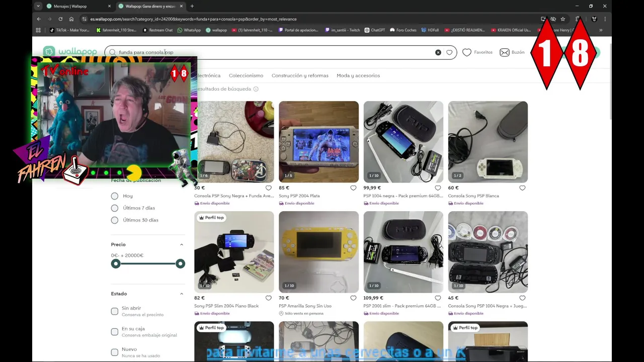Open the Consola Sony PSP Blanca photo
The width and height of the screenshot is (644, 362).
pos(488,142)
